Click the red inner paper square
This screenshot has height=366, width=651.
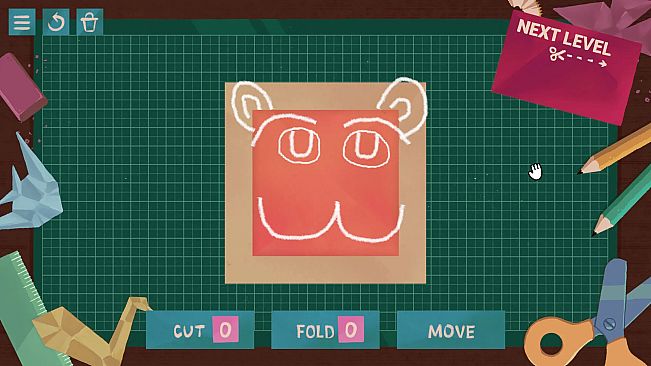click(326, 183)
